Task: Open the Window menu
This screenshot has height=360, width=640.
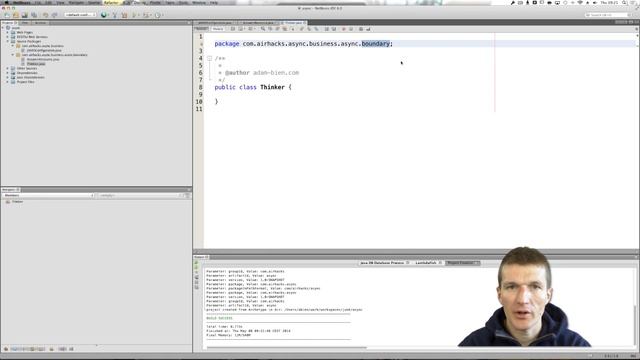Action: click(199, 2)
